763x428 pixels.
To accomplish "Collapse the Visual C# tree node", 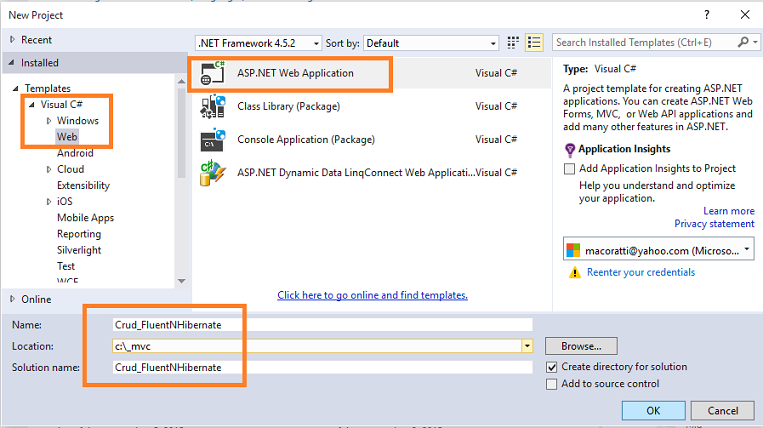I will (x=32, y=105).
